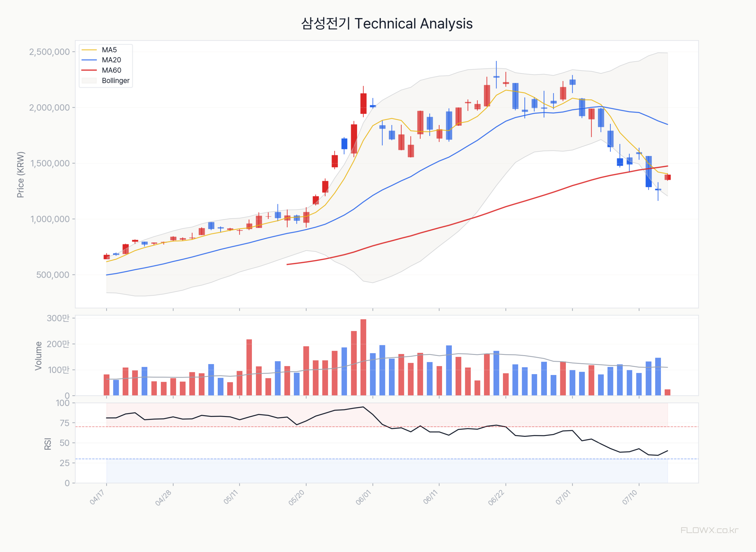
Task: Click the chart title "삼성전기 Technical Analysis"
Action: pos(387,24)
